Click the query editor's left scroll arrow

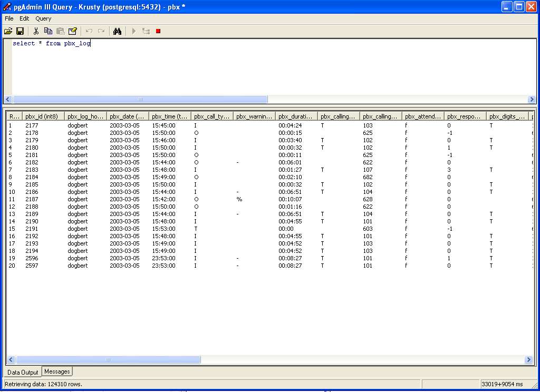[x=8, y=100]
